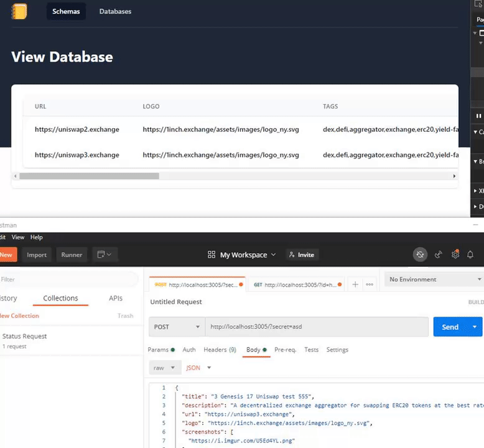This screenshot has height=448, width=484.
Task: Switch to the Collections sidebar tab
Action: tap(60, 298)
